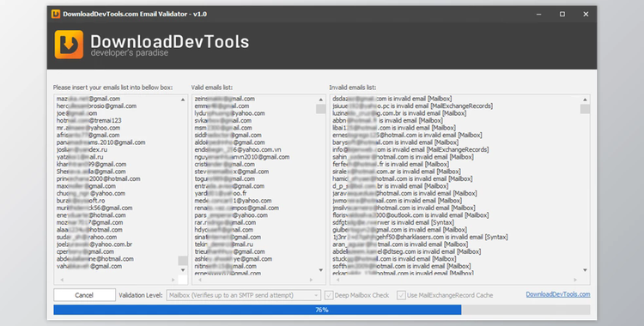Close the Email Validator window
The image size is (644, 326).
coord(586,14)
